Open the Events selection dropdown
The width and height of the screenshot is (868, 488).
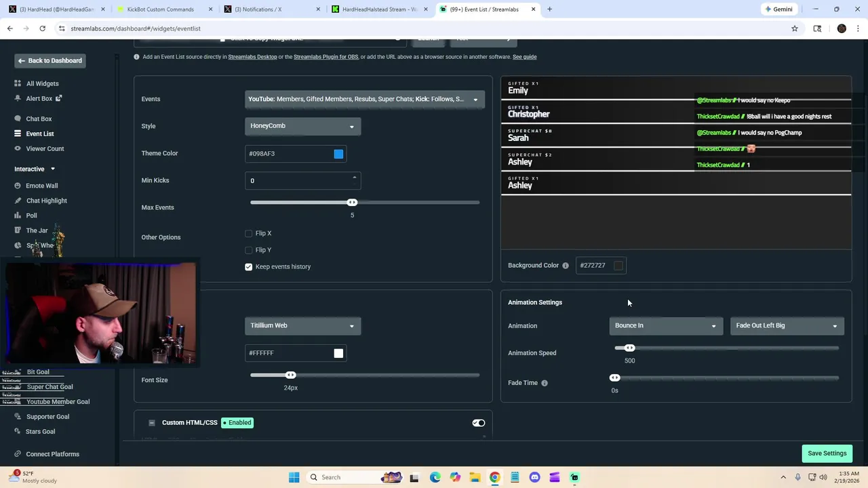click(x=365, y=99)
